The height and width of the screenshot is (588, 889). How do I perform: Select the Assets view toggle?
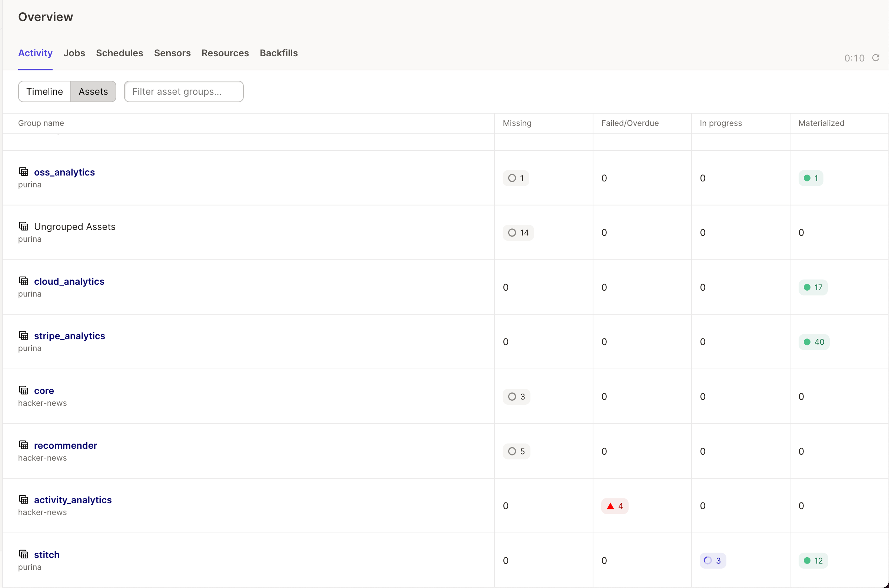(93, 91)
